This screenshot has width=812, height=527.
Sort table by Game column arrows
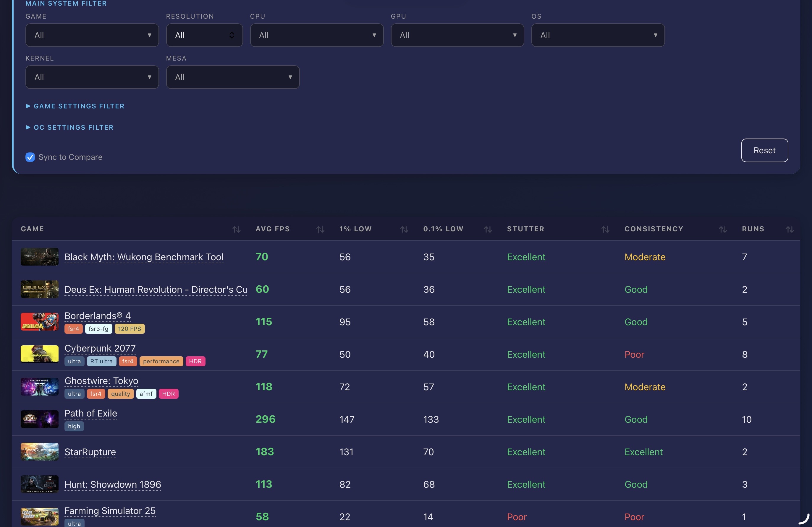[237, 230]
